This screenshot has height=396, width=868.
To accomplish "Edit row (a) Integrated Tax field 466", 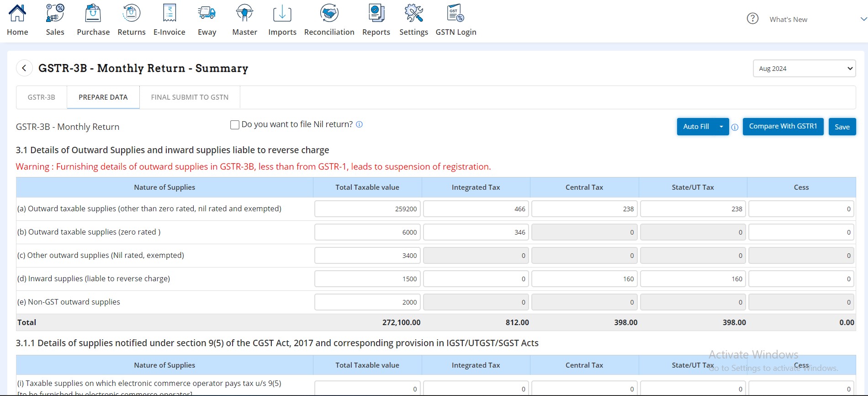I will coord(476,209).
